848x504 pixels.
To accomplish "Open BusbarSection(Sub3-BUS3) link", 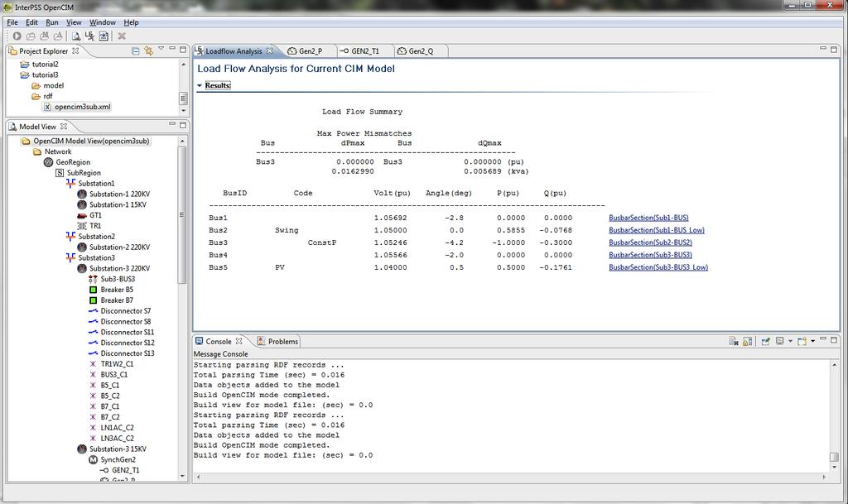I will [651, 255].
